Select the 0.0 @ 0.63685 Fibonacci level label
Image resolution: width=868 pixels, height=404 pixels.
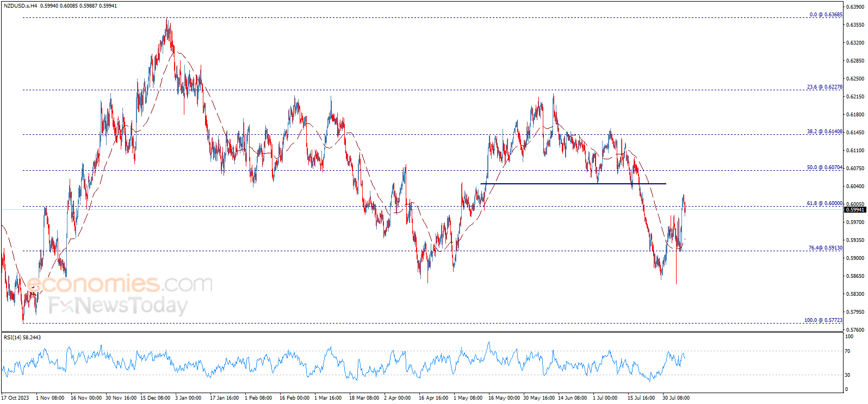[x=826, y=15]
